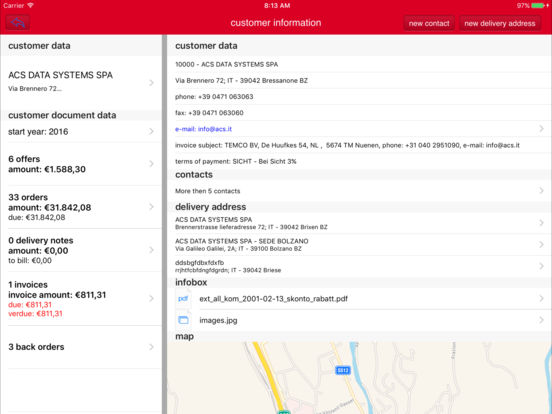Screen dimensions: 552x414
Task: Expand the 0 delivery notes chevron
Action: coord(151,250)
